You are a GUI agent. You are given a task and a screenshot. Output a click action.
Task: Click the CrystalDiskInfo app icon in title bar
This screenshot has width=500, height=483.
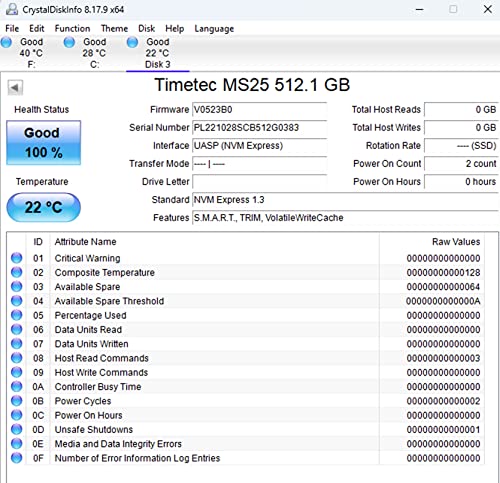[12, 9]
